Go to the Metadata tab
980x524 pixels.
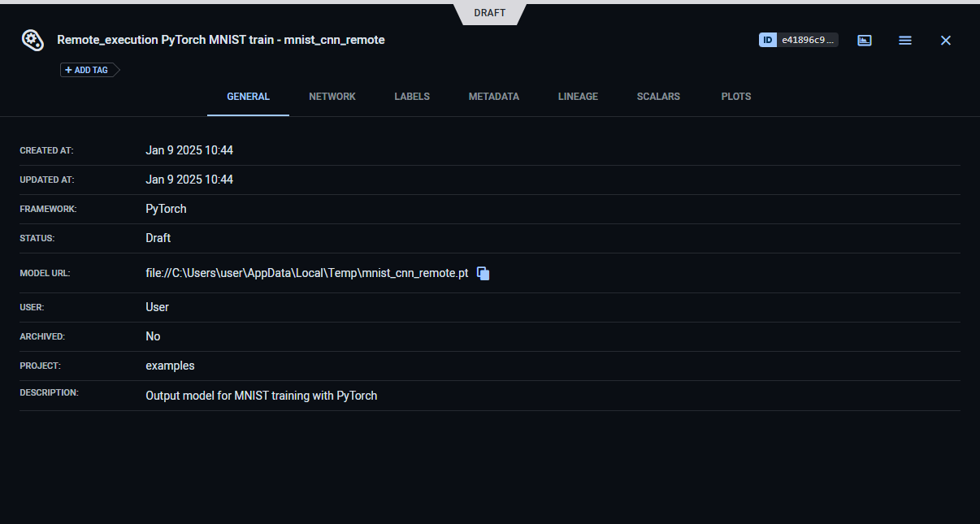tap(493, 97)
